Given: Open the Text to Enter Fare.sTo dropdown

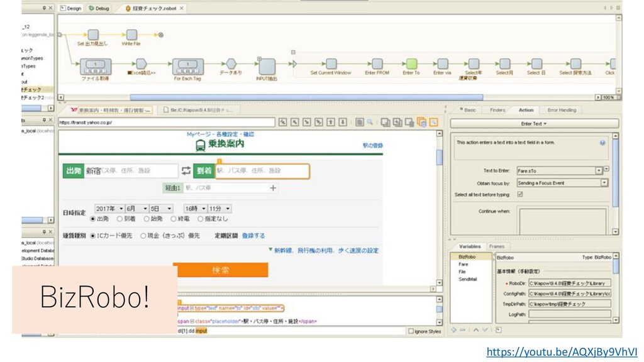Looking at the screenshot, I should pyautogui.click(x=599, y=171).
